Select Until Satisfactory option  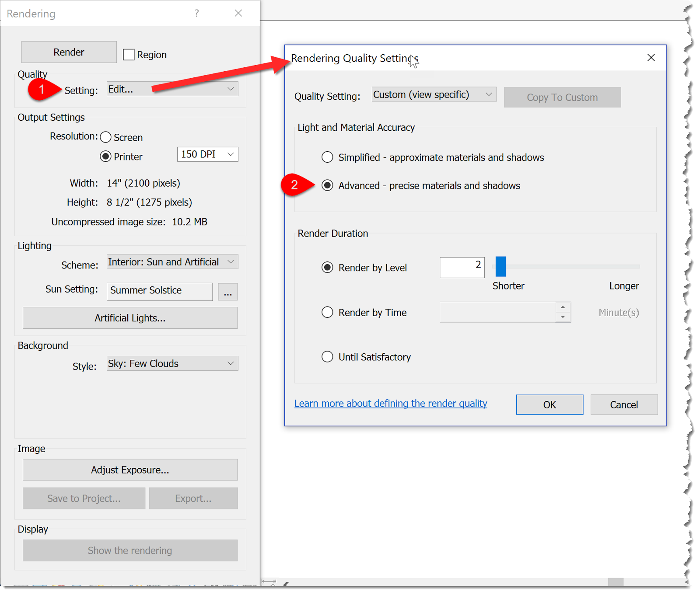pos(327,357)
